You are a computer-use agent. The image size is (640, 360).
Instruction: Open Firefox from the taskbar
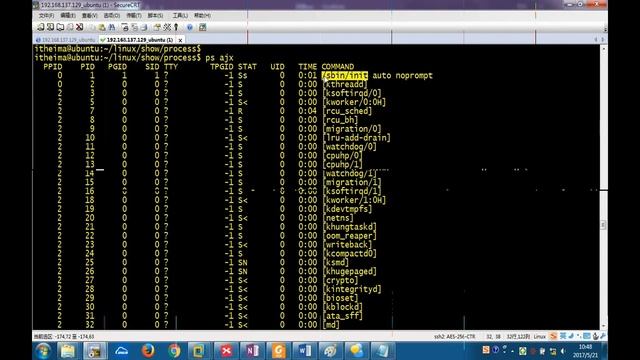pos(148,351)
